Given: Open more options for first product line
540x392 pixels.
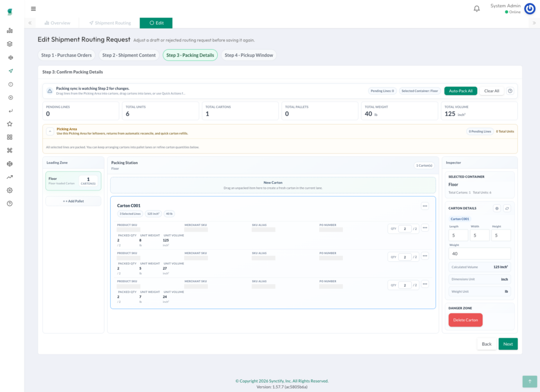Looking at the screenshot, I should 425,228.
